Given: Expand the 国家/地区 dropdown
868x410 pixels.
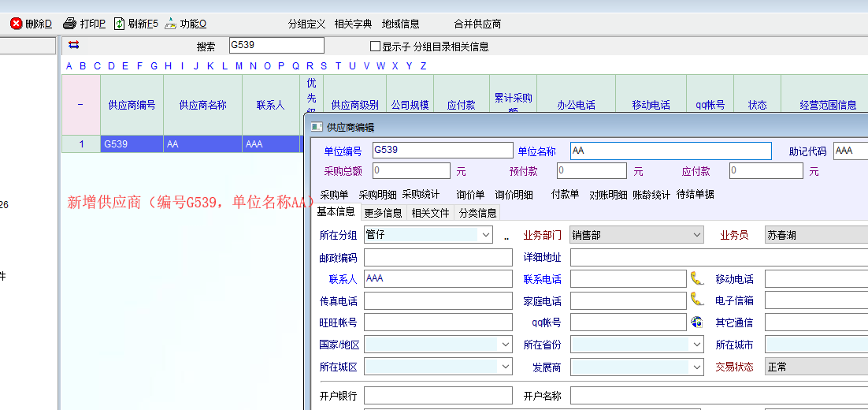Looking at the screenshot, I should (x=505, y=345).
